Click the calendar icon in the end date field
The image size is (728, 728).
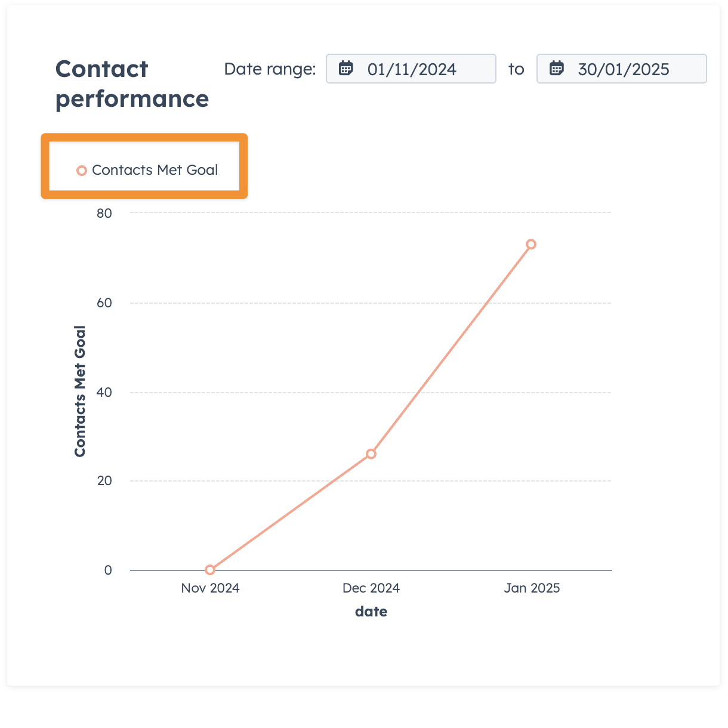coord(557,69)
